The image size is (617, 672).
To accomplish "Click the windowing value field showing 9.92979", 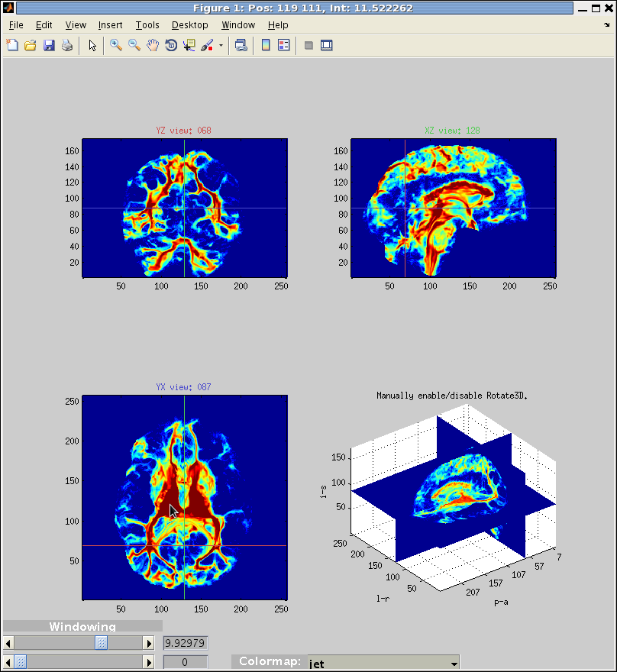I will (x=186, y=643).
